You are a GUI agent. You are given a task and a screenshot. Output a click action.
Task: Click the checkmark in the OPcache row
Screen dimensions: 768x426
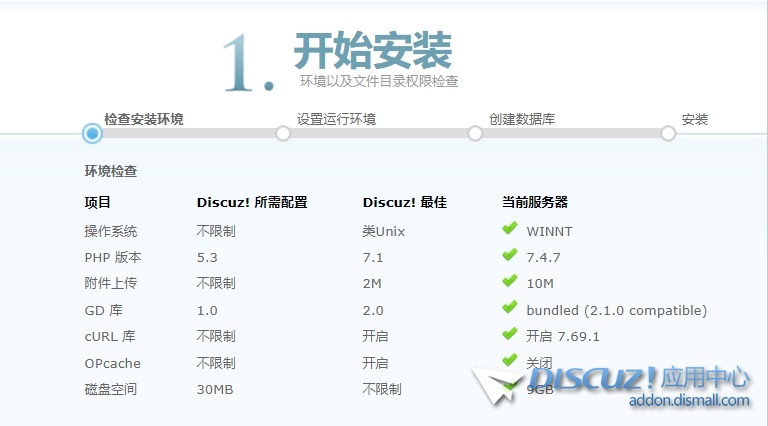[509, 360]
